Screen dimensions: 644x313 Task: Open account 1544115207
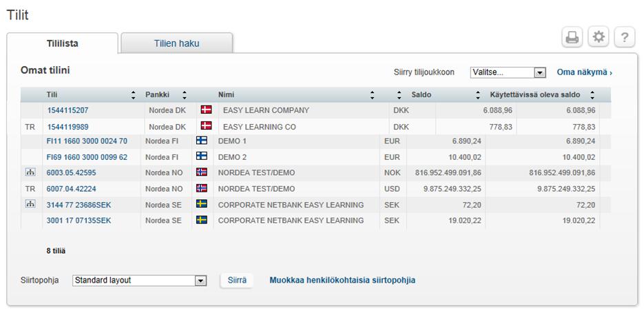click(67, 110)
